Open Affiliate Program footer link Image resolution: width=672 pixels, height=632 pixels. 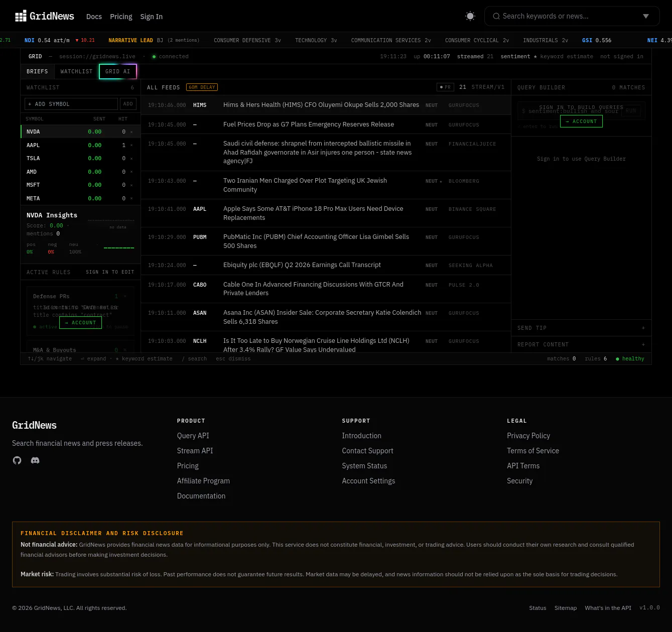[203, 481]
